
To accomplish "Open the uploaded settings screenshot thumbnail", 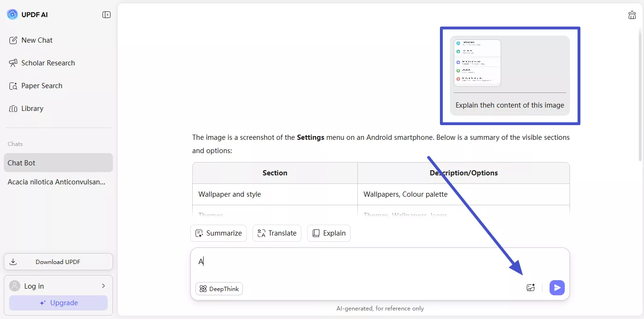I will tap(477, 63).
